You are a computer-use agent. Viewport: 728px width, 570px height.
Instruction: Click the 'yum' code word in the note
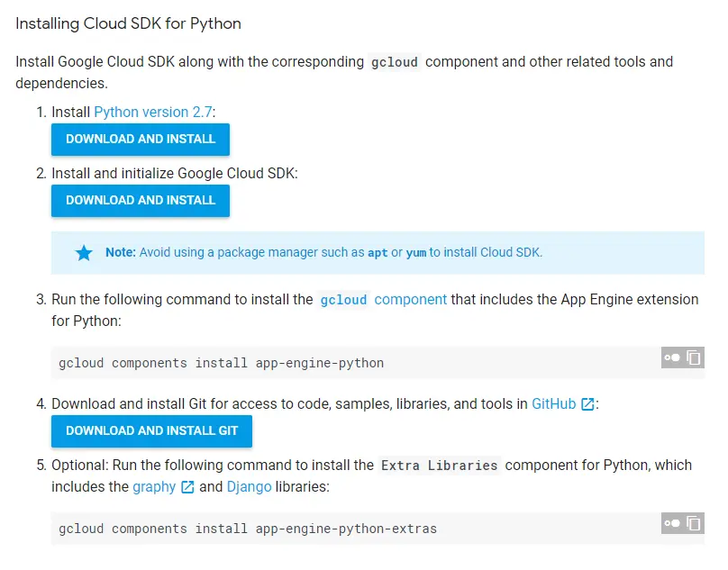click(x=416, y=253)
